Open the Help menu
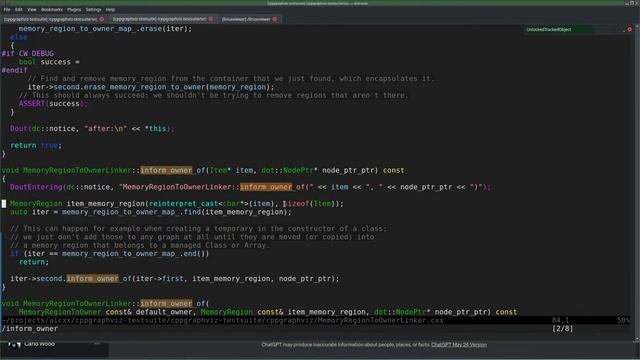The width and height of the screenshot is (640, 360). click(x=110, y=9)
